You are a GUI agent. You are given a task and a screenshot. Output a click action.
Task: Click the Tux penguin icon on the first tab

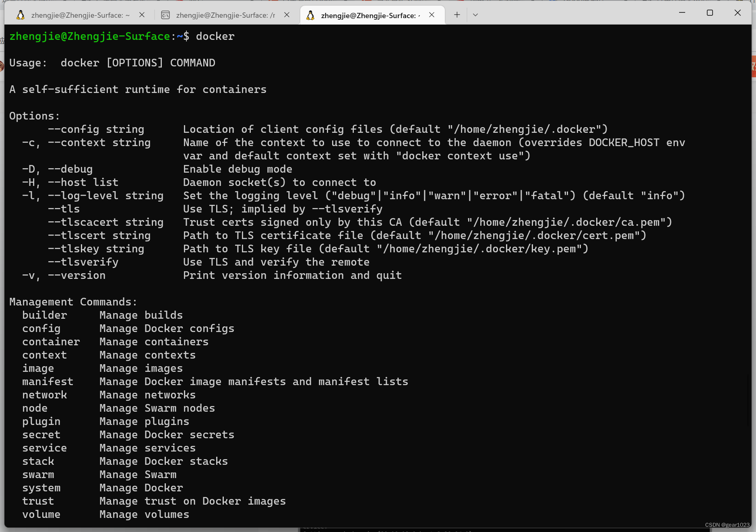pos(21,15)
